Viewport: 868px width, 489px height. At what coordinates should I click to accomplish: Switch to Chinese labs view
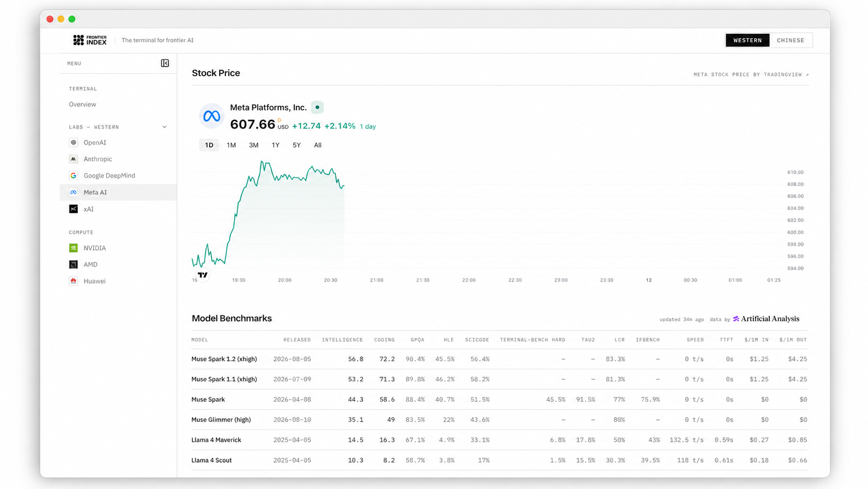click(x=791, y=41)
